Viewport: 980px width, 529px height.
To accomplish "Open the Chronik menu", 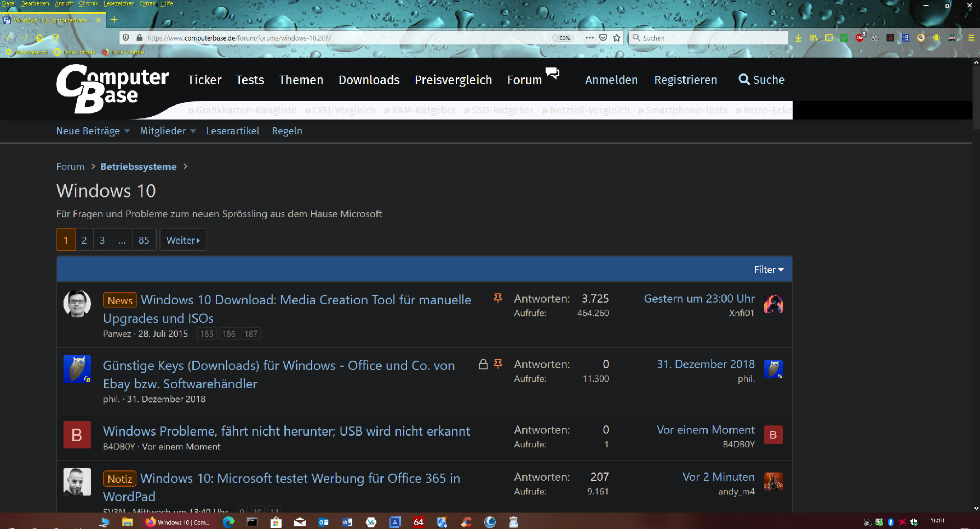I will coord(88,3).
